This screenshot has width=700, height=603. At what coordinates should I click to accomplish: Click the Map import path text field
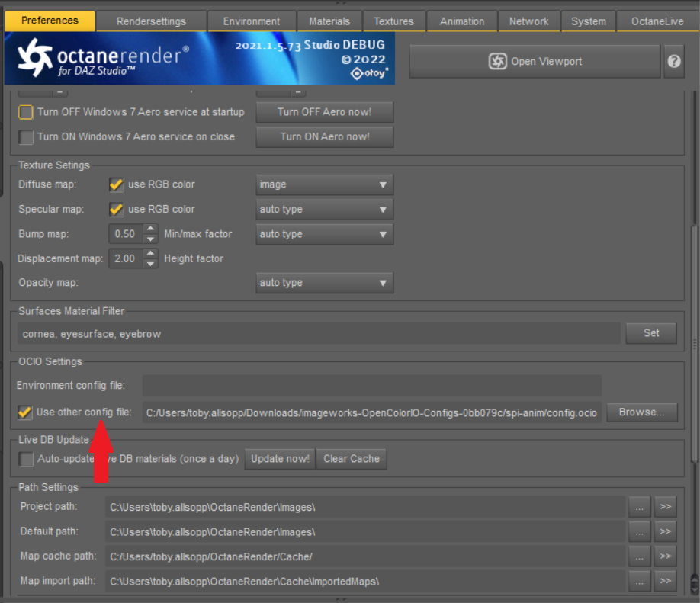pyautogui.click(x=364, y=582)
